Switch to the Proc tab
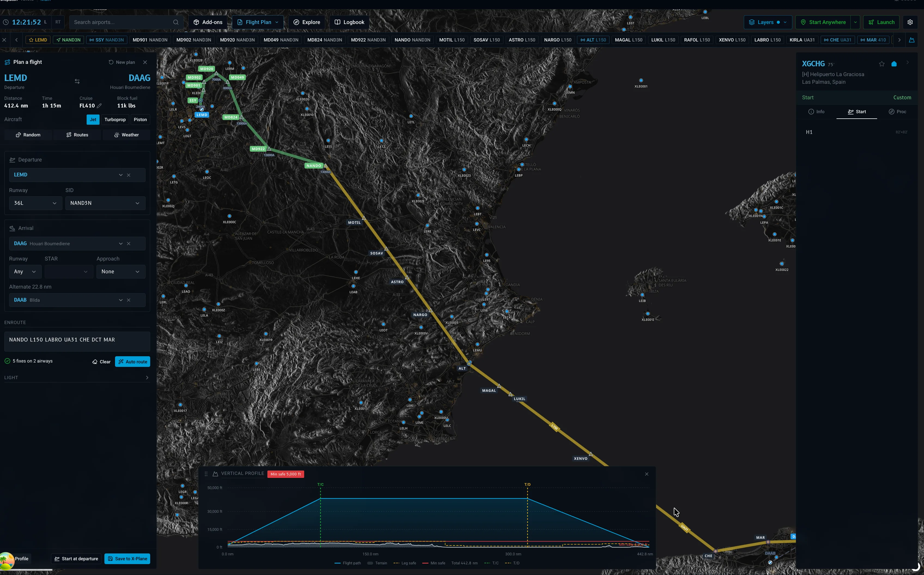 coord(897,112)
